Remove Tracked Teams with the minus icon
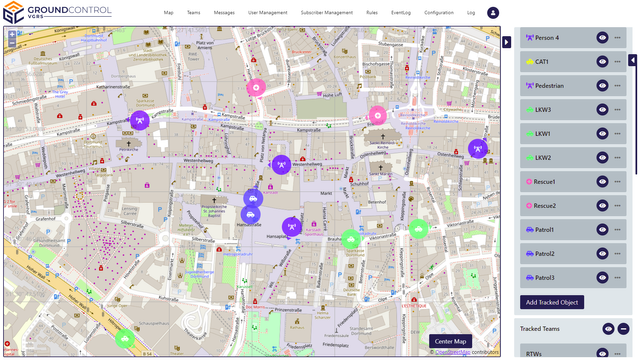This screenshot has height=360, width=640. coord(623,329)
